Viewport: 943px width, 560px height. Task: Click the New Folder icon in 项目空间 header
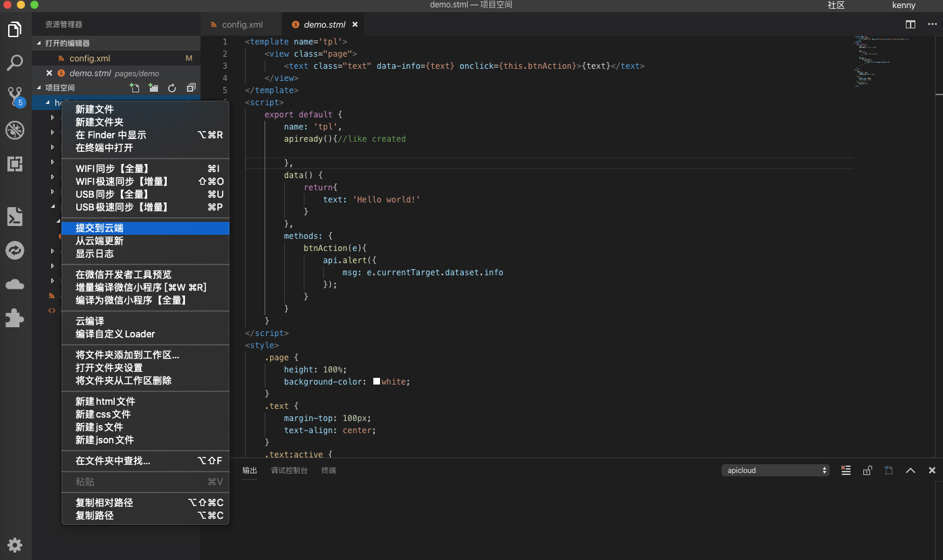click(153, 88)
